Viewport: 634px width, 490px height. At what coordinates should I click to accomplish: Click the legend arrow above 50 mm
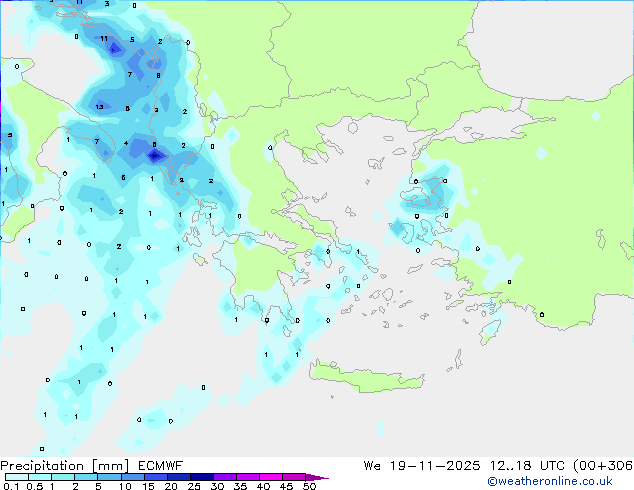click(317, 477)
